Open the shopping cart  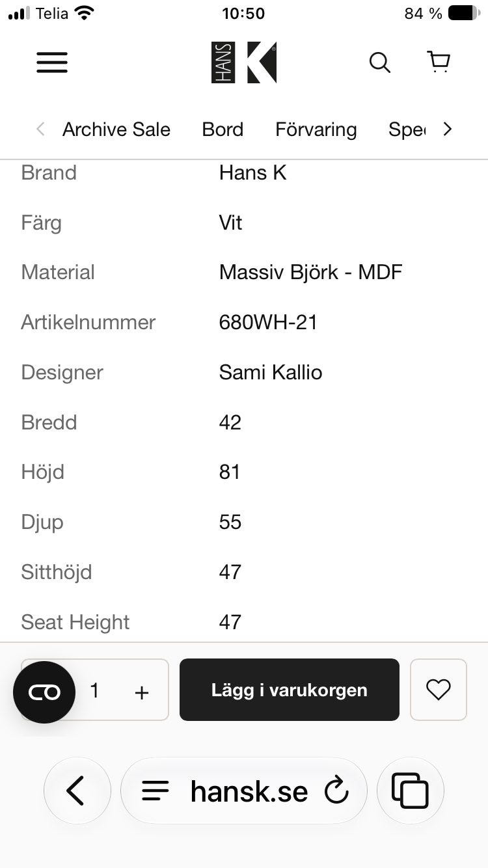(439, 61)
